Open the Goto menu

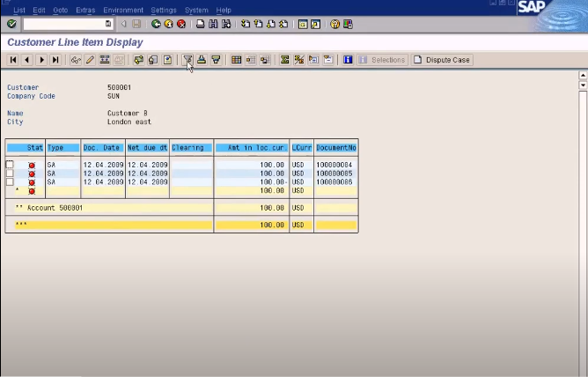61,10
